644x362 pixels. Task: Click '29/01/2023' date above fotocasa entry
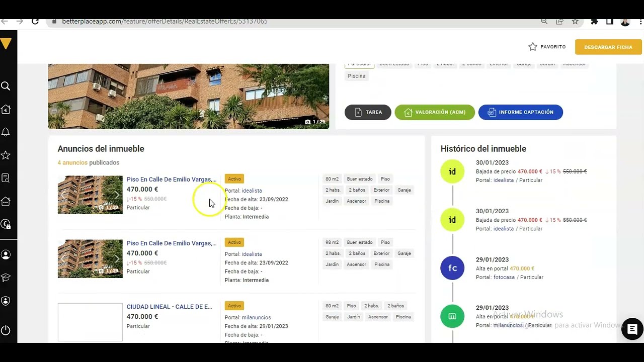[493, 260]
